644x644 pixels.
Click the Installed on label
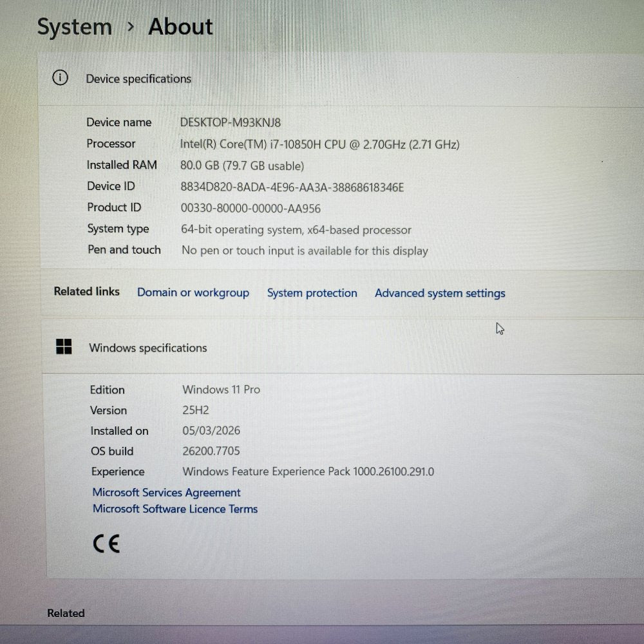(120, 431)
